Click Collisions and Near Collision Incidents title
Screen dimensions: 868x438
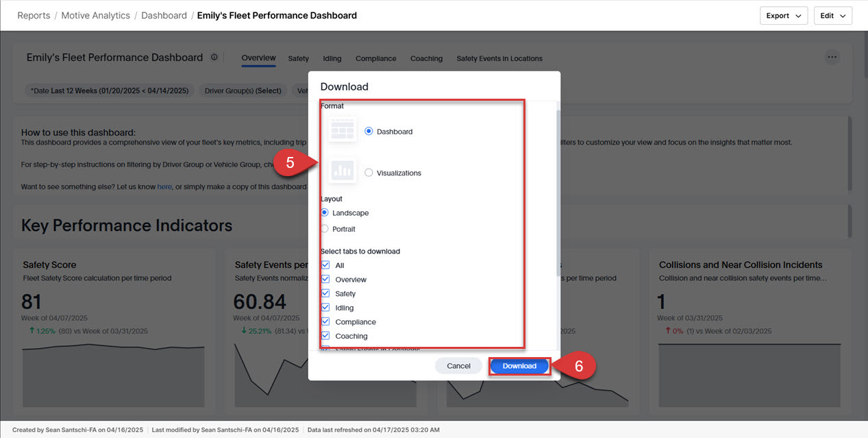pyautogui.click(x=741, y=265)
